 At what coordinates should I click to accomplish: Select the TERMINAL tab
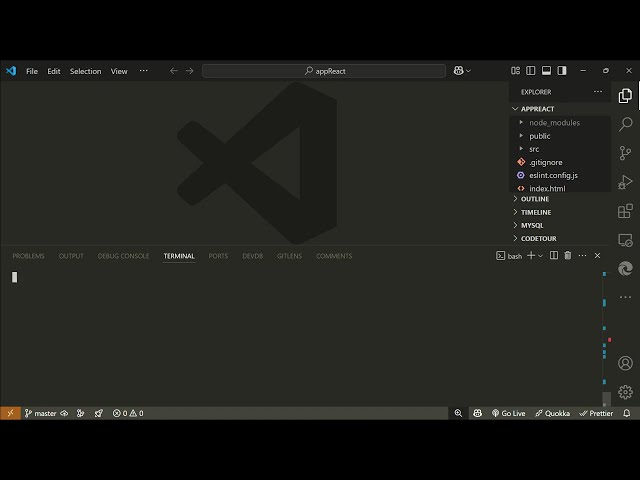(179, 256)
